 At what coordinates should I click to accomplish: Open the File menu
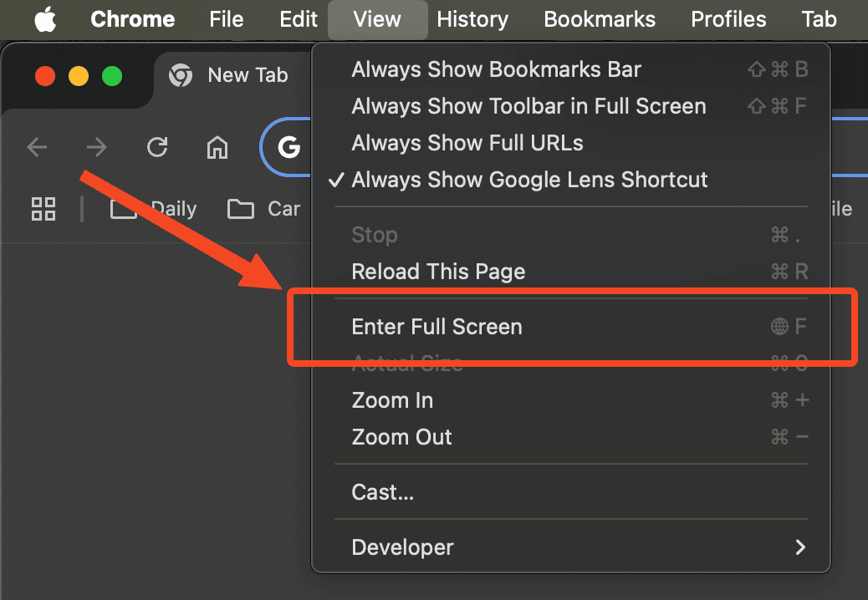tap(227, 19)
